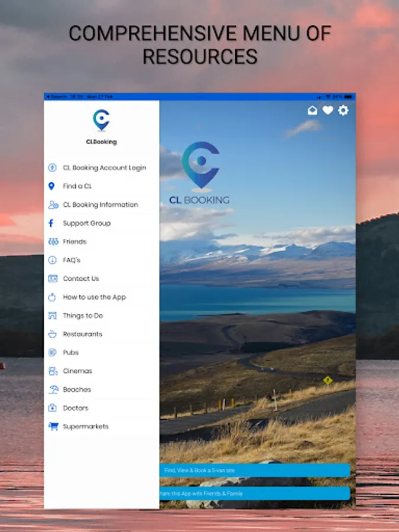The image size is (399, 532).
Task: Click the CL Booking Information icon
Action: coord(53,205)
